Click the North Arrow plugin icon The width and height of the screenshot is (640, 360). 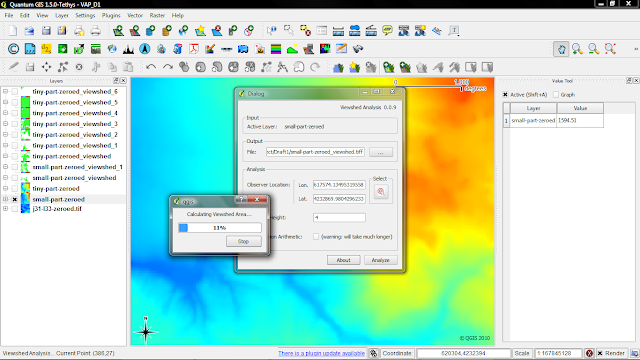[144, 49]
